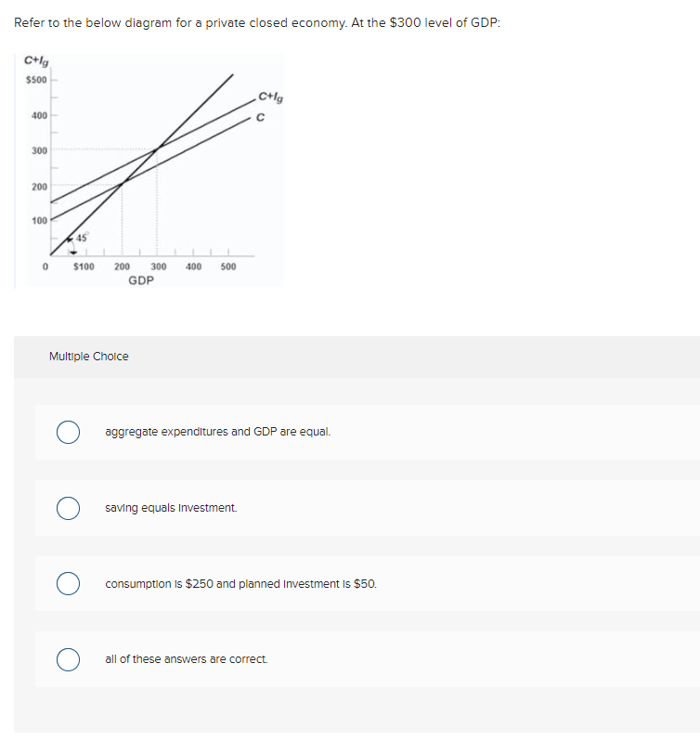Click the C+Ig vertical axis title
This screenshot has width=700, height=741.
[x=36, y=60]
